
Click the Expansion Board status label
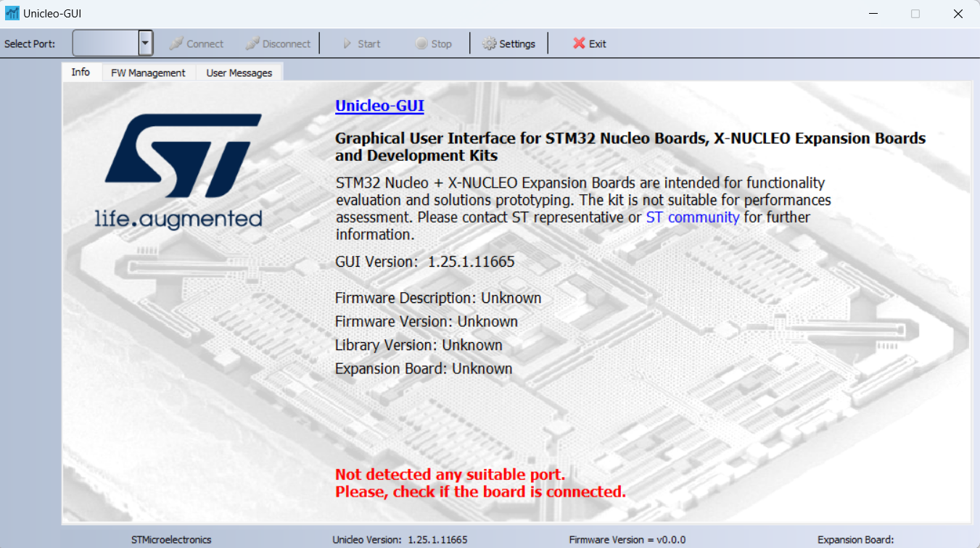pos(856,539)
